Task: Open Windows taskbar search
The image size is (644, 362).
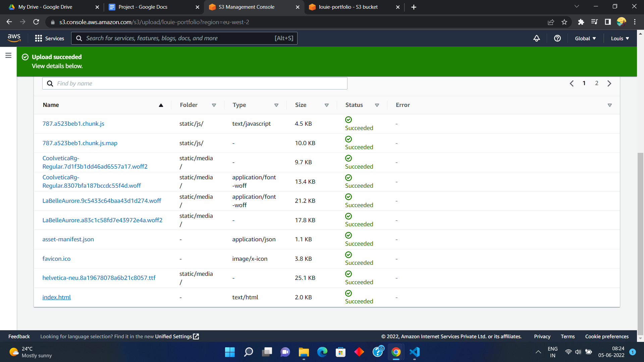Action: 249,352
